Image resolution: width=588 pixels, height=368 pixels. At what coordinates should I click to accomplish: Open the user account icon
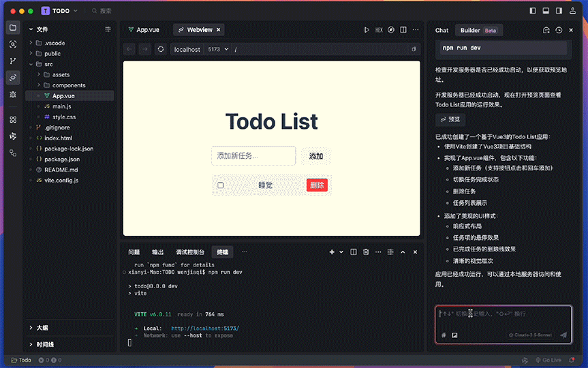click(572, 11)
